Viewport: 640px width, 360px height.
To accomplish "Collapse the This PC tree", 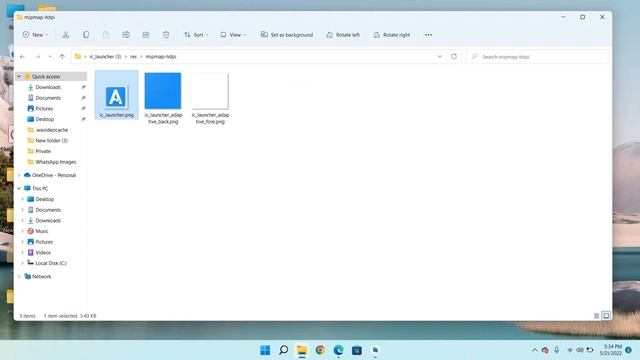I will [x=19, y=189].
